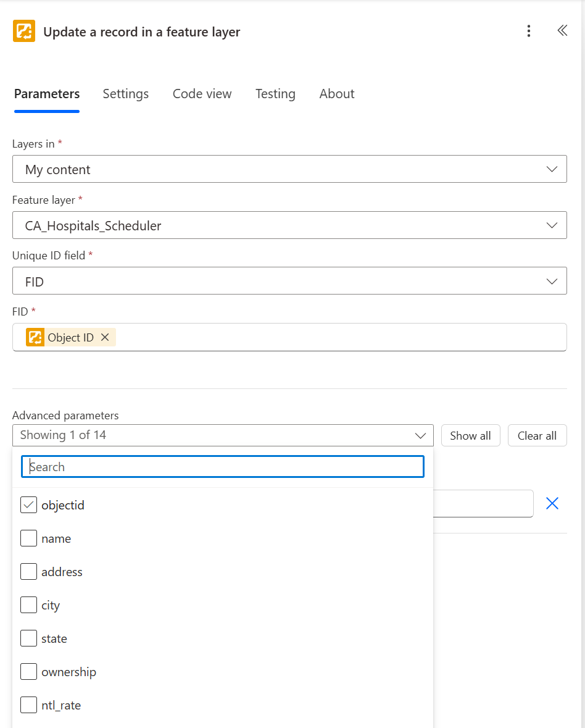Click the Search field for parameters
The height and width of the screenshot is (728, 585).
(222, 466)
